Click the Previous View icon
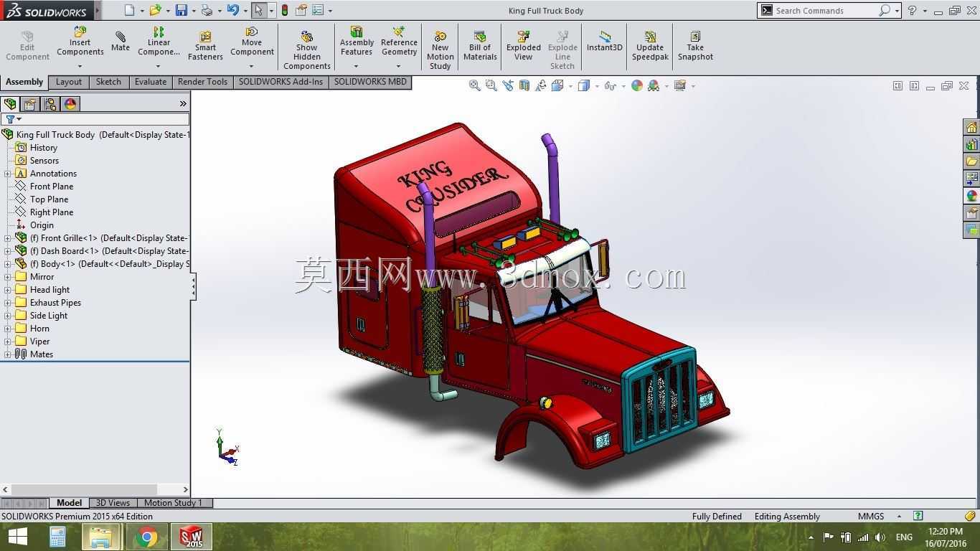980x551 pixels. tap(508, 85)
